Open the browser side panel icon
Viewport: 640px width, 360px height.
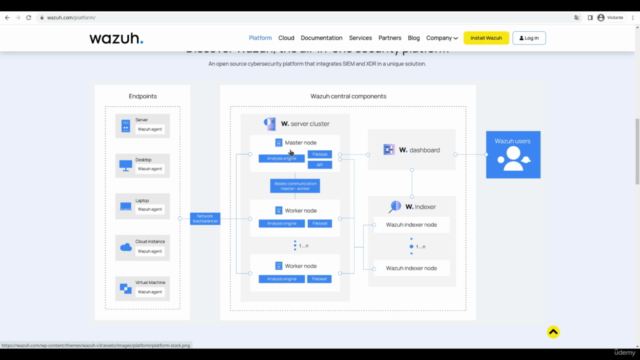(x=590, y=18)
